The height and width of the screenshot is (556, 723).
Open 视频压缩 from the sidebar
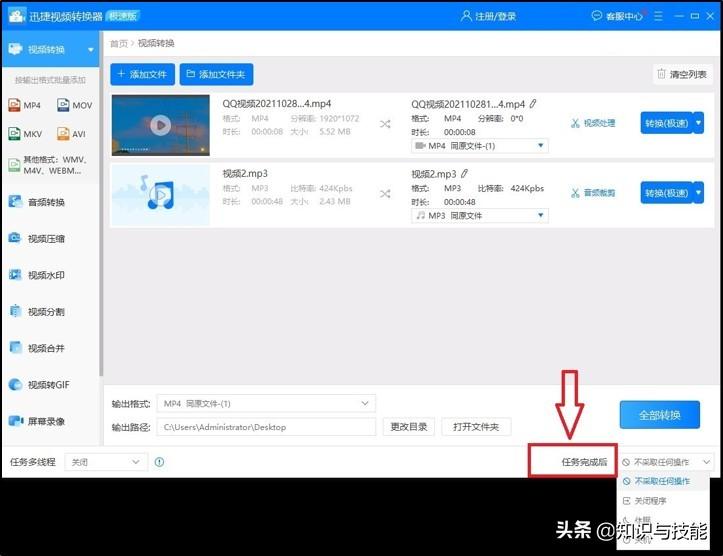(46, 239)
